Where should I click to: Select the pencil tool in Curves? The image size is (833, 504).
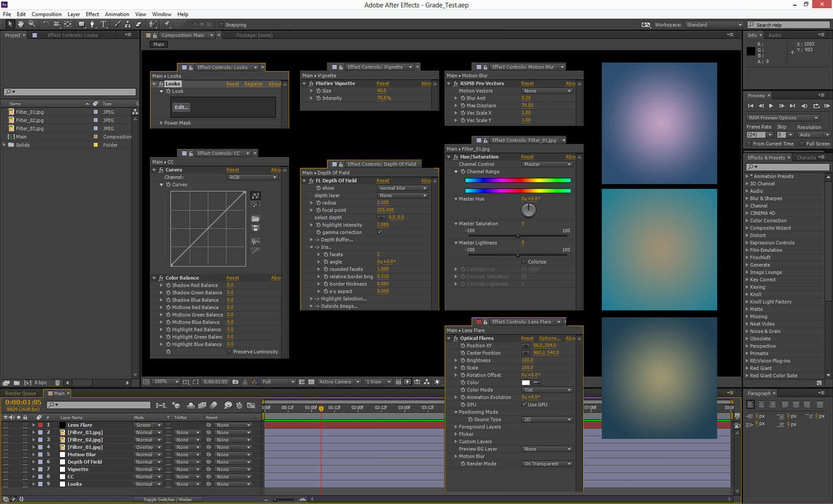click(256, 205)
